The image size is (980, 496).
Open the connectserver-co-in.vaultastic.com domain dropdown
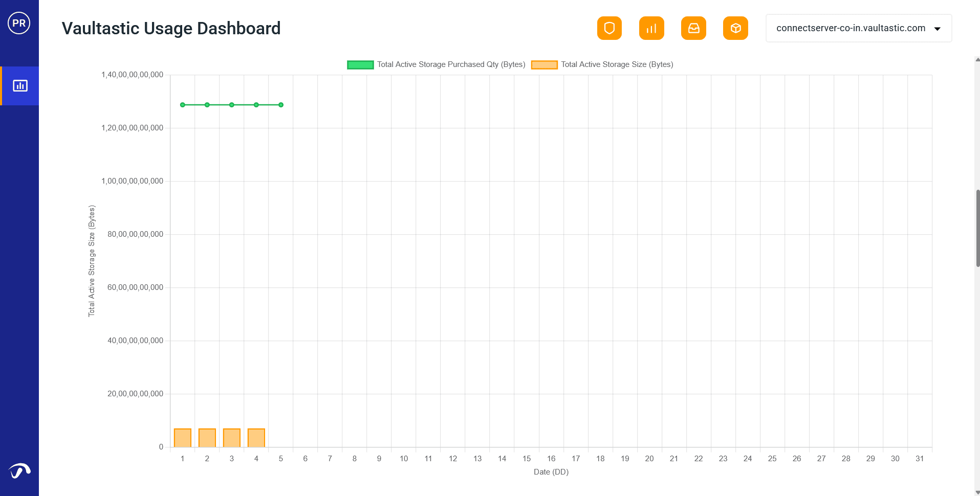pos(851,28)
